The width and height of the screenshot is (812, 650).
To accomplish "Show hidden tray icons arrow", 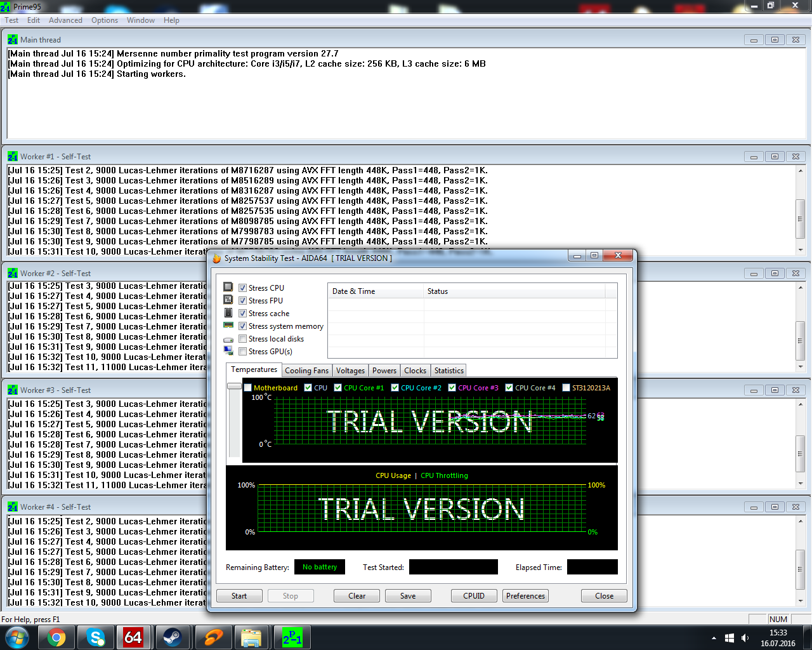I will 714,638.
